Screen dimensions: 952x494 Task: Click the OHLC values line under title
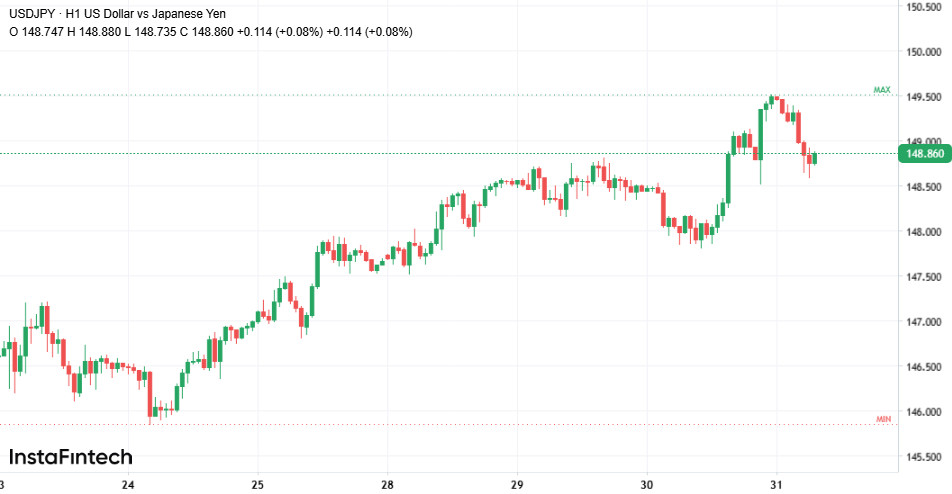click(x=211, y=32)
